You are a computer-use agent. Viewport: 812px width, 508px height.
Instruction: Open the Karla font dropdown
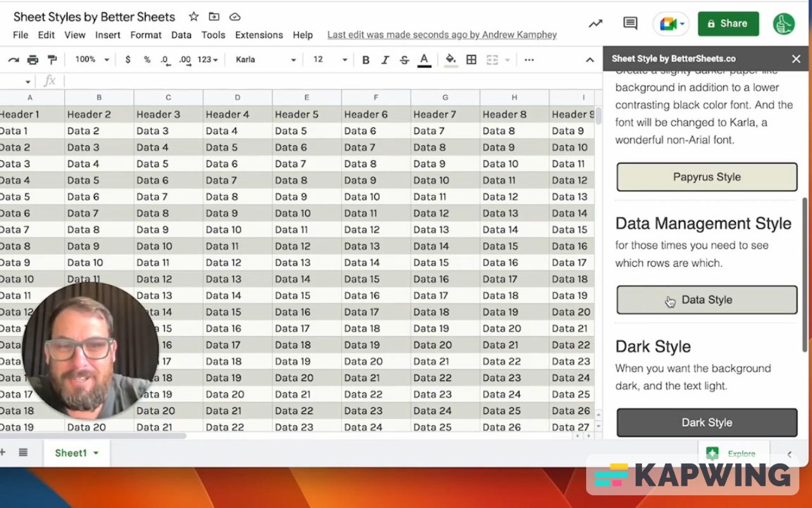click(x=266, y=60)
